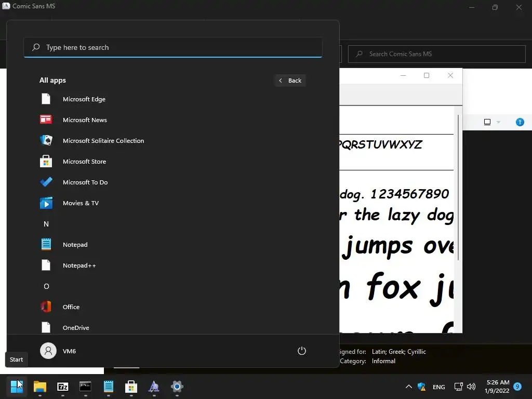Show hidden system tray icons
The width and height of the screenshot is (532, 399).
(409, 387)
